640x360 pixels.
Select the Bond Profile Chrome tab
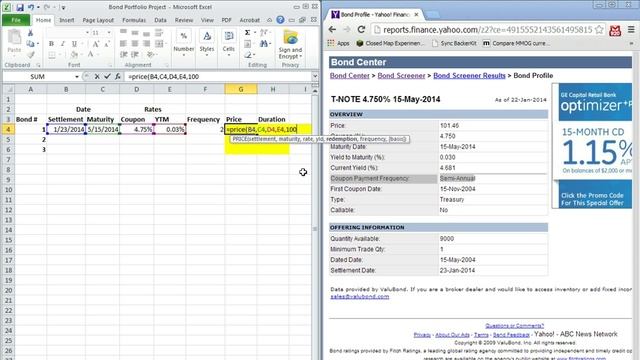coord(375,14)
